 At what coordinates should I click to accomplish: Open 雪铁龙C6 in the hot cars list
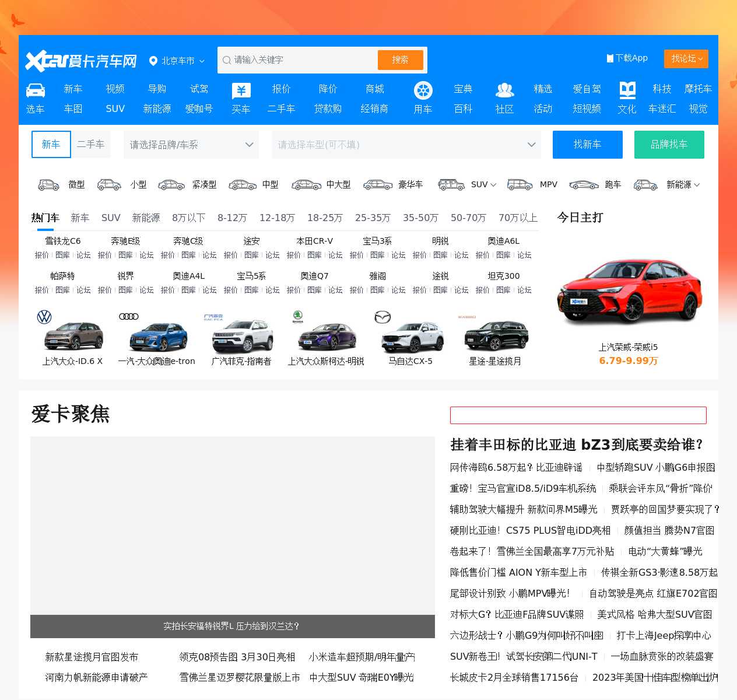[63, 241]
